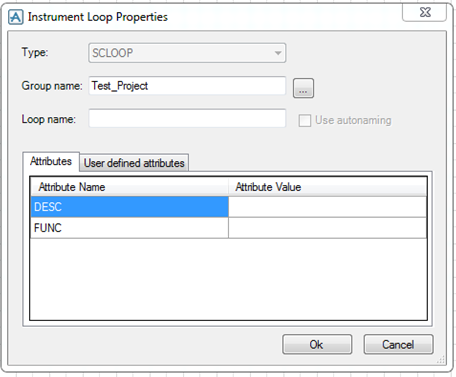Click the empty Loop name field

tap(187, 118)
